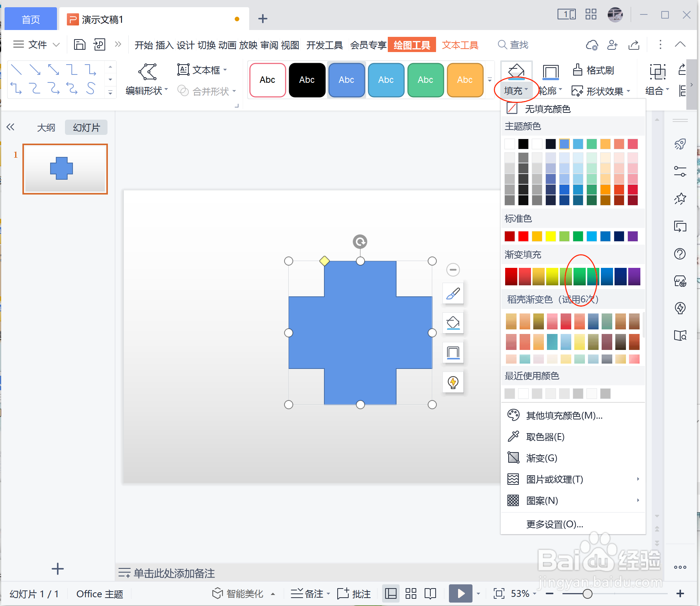Screen dimensions: 700x606
Task: Collapse the slide panel with double chevron
Action: point(11,127)
